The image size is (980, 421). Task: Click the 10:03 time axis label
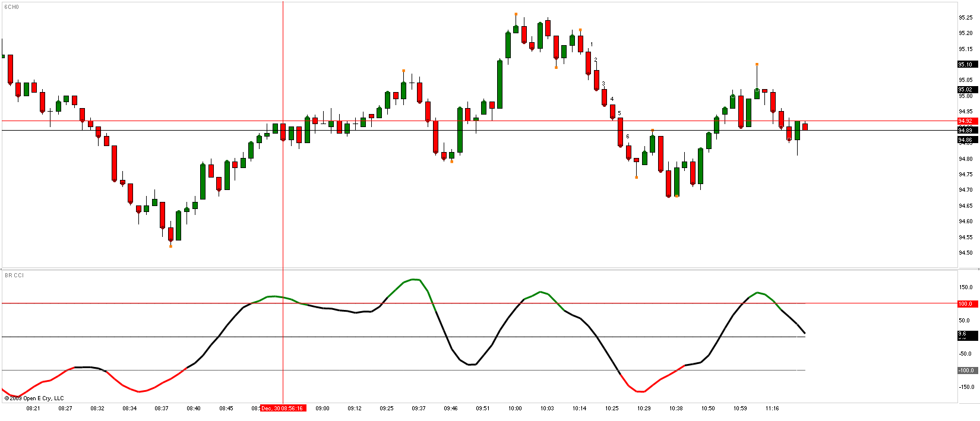tap(547, 409)
